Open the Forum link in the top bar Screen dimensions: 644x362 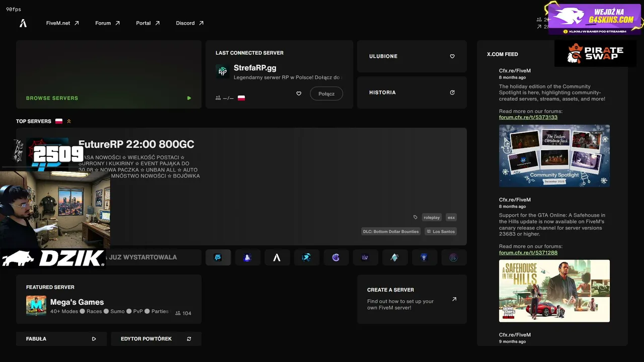tap(107, 23)
